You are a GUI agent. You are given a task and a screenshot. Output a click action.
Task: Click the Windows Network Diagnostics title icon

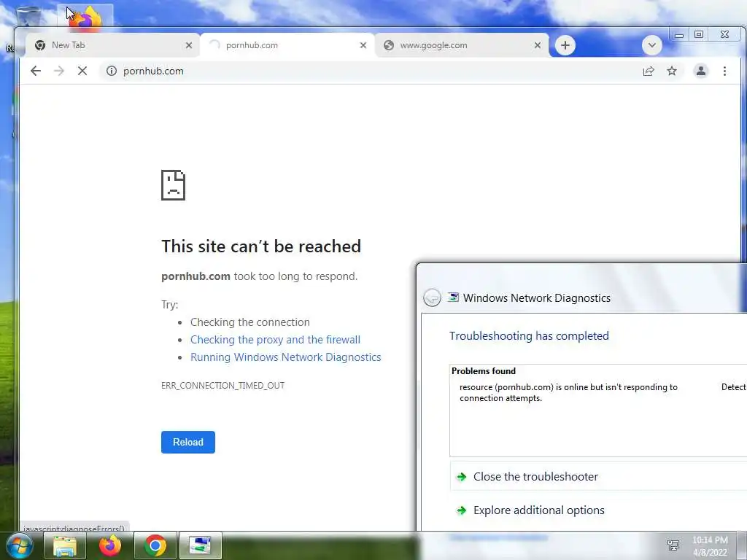pyautogui.click(x=453, y=297)
